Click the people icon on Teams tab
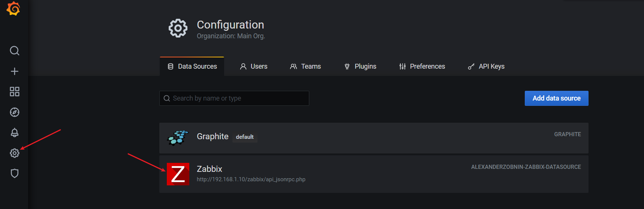This screenshot has height=209, width=644. (x=294, y=66)
